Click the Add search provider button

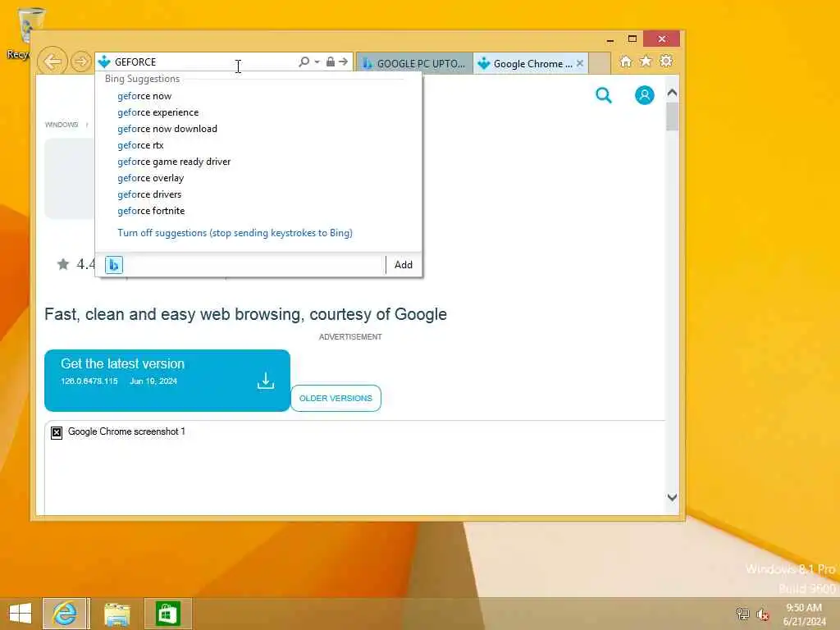404,265
